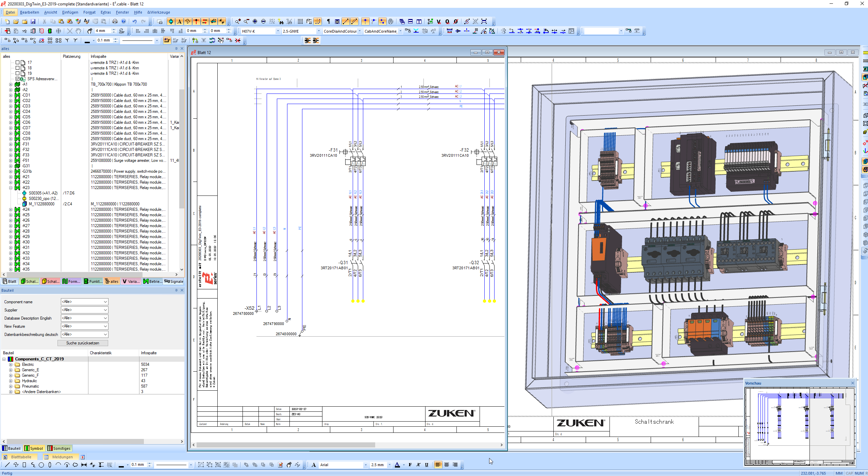Select M_1122880000 tree item
868x476 pixels.
41,204
